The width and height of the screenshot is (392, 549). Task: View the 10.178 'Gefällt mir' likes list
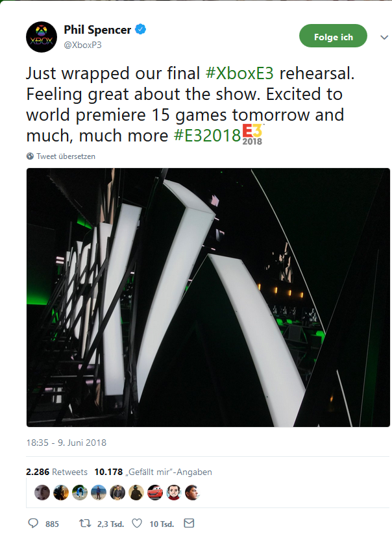tap(153, 472)
